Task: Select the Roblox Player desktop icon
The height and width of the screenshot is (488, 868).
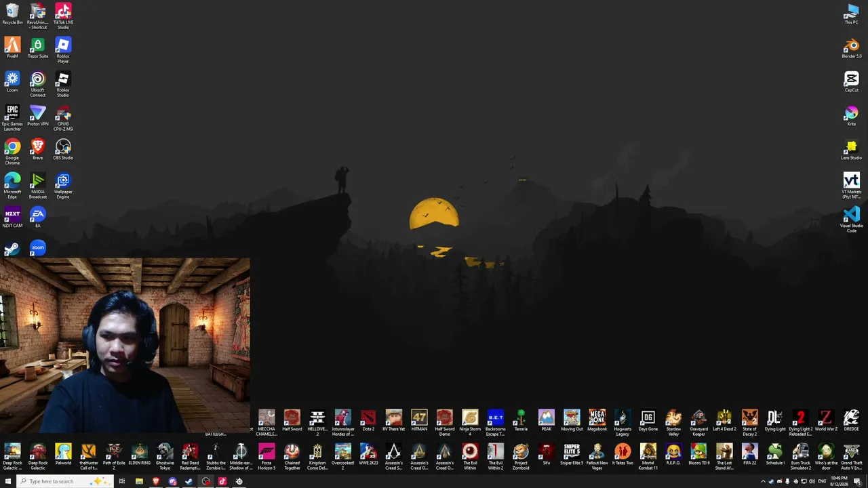Action: tap(63, 50)
